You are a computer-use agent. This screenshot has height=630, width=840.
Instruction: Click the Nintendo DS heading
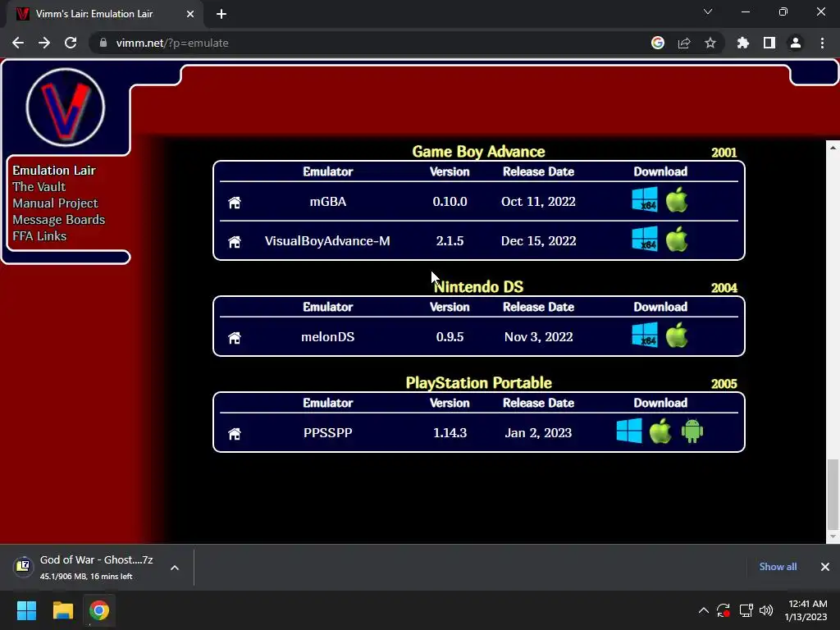(x=478, y=287)
